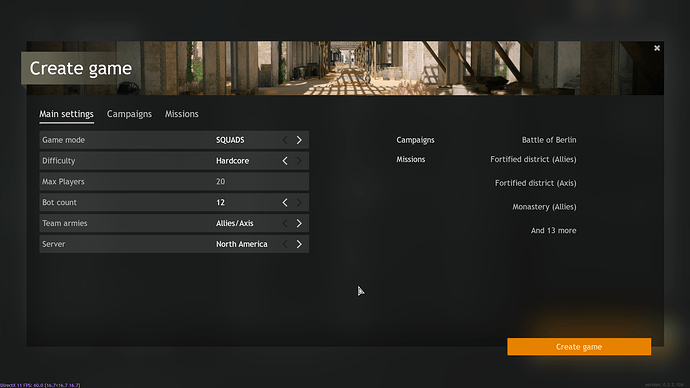Viewport: 690px width, 388px height.
Task: Switch to the Main settings tab
Action: (x=66, y=114)
